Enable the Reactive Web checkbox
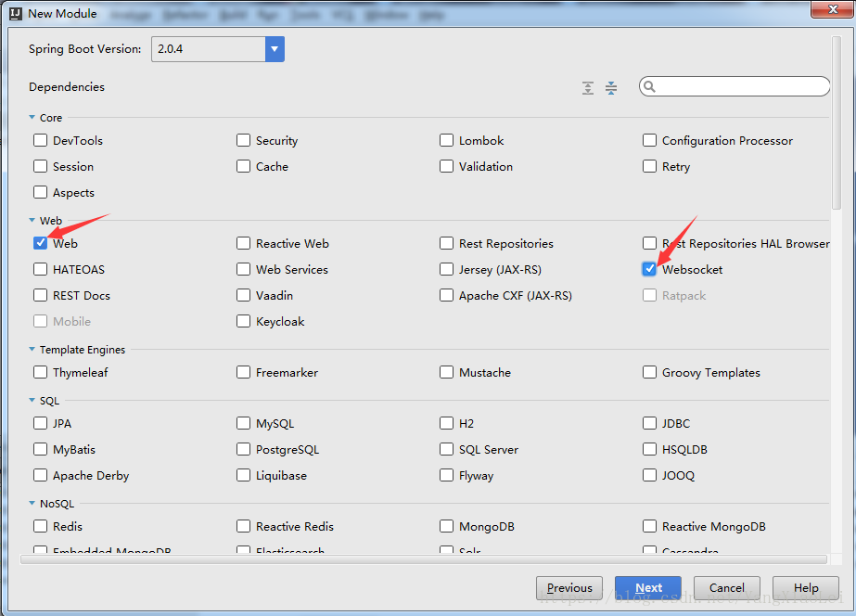Screen dimensions: 856x616 point(244,243)
